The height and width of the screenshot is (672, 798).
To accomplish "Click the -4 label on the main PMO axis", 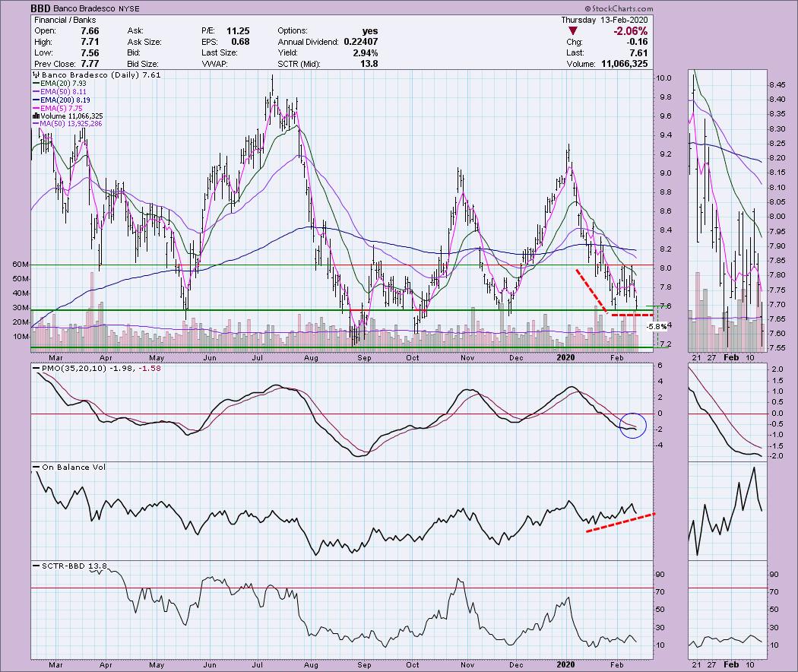I will pos(659,445).
